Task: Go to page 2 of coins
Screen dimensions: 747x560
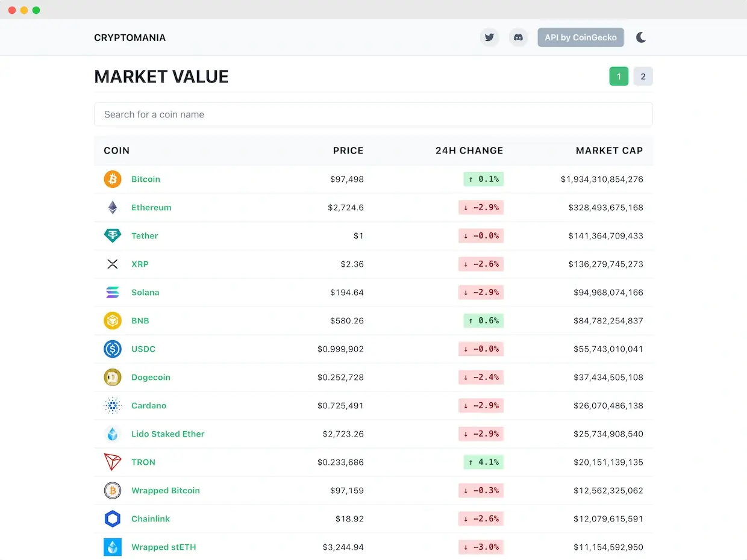Action: click(x=643, y=76)
